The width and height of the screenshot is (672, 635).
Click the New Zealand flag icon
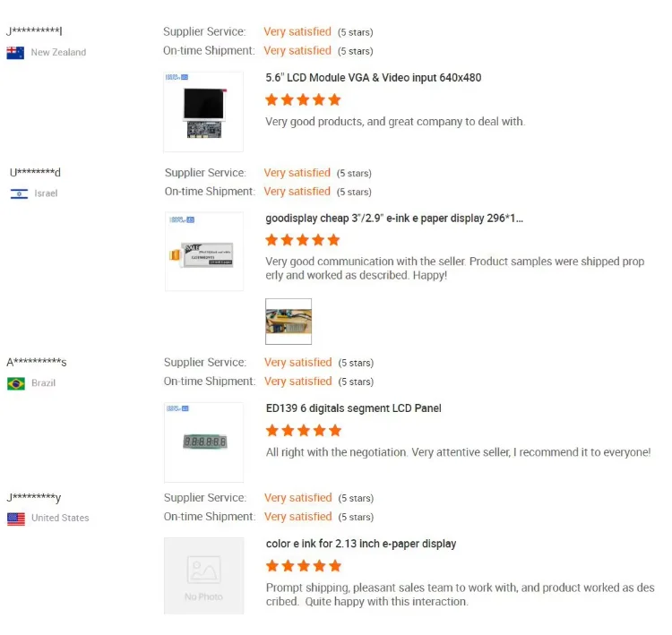coord(15,53)
